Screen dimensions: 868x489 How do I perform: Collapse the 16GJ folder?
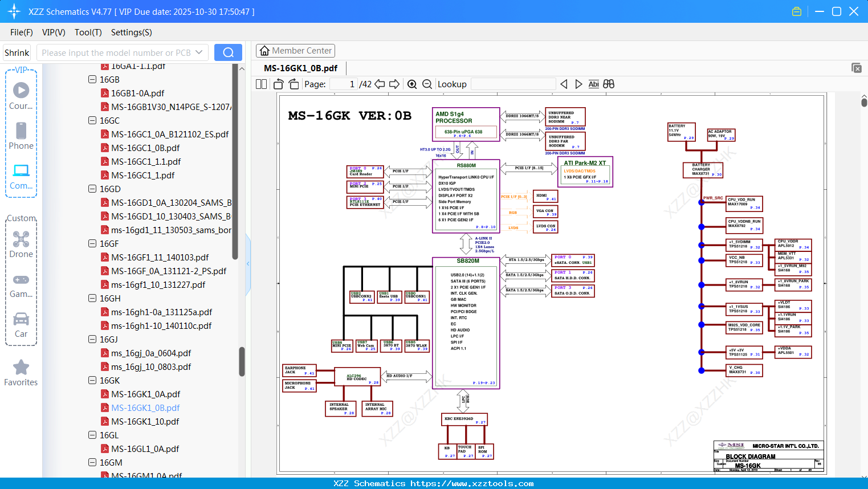pyautogui.click(x=92, y=340)
